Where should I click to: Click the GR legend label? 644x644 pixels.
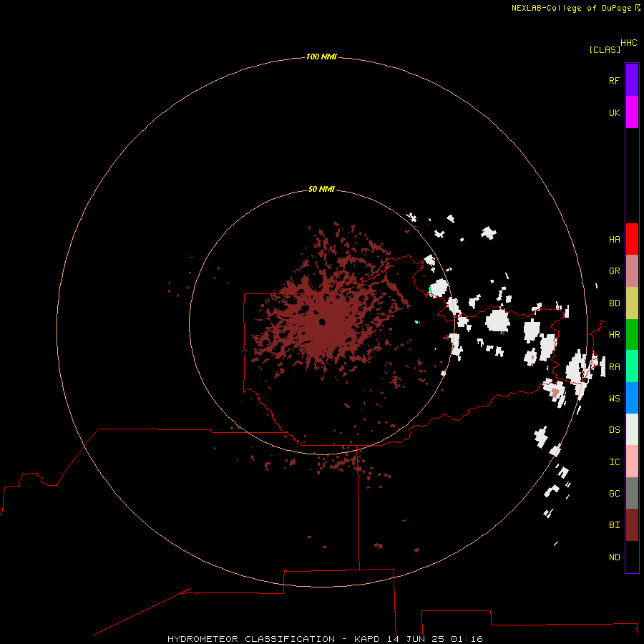(614, 271)
